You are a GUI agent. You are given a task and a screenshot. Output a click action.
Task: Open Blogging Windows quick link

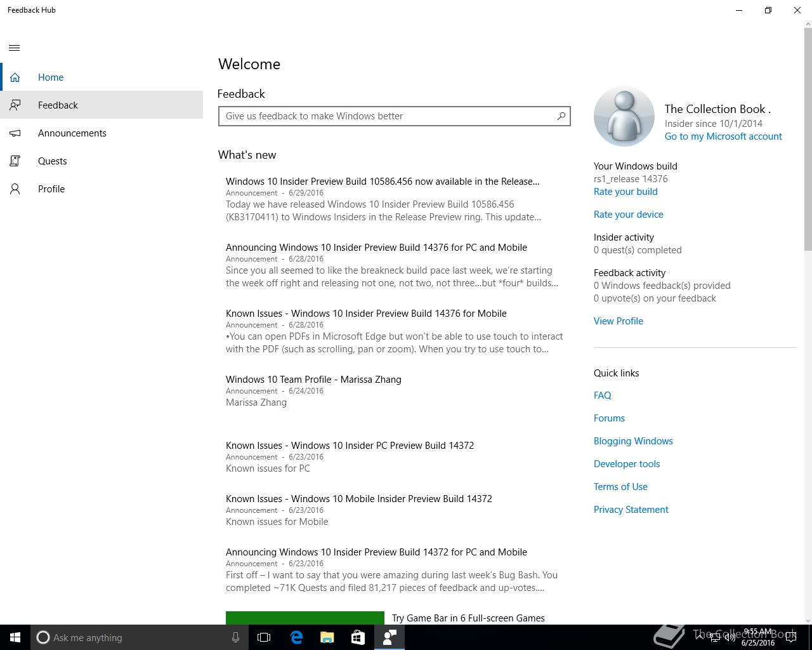(x=633, y=441)
